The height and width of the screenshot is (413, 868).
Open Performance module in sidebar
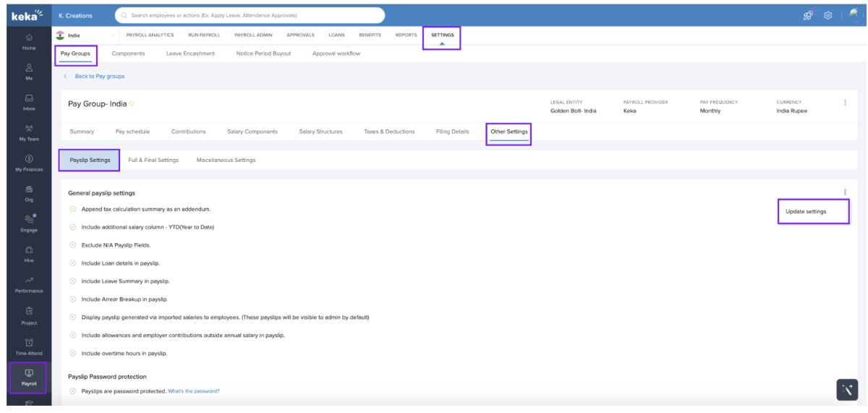29,284
